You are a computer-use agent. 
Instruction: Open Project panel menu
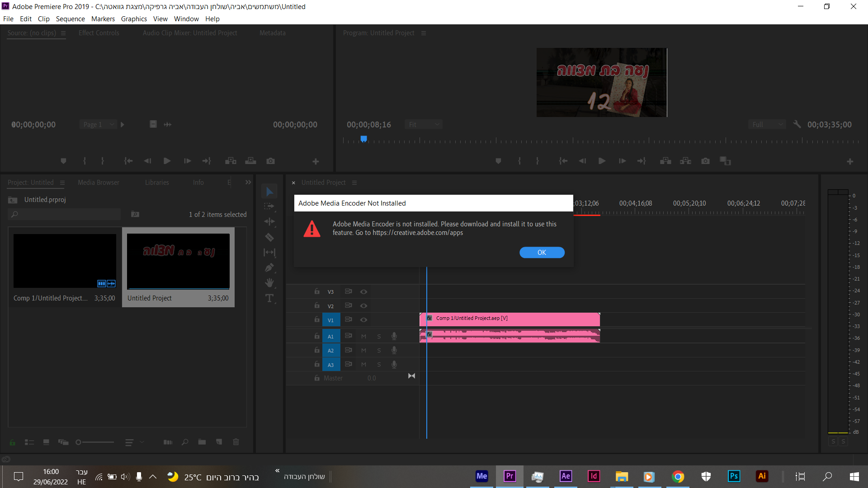(62, 183)
